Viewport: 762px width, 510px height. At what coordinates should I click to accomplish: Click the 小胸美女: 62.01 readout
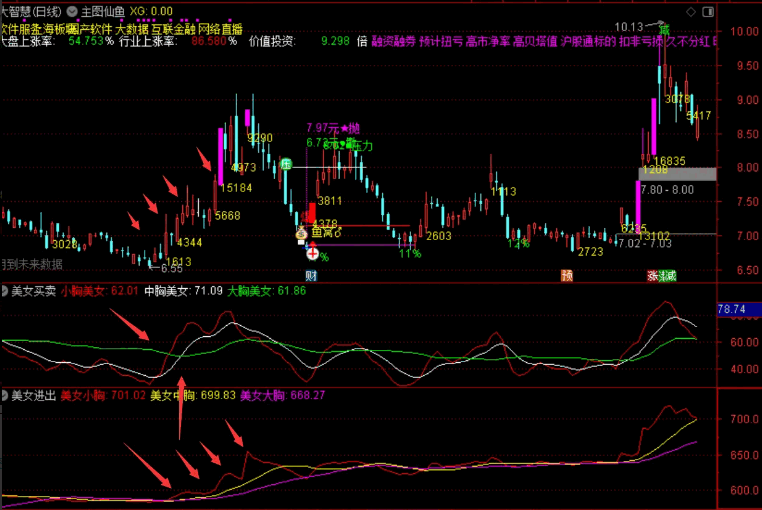tap(100, 291)
